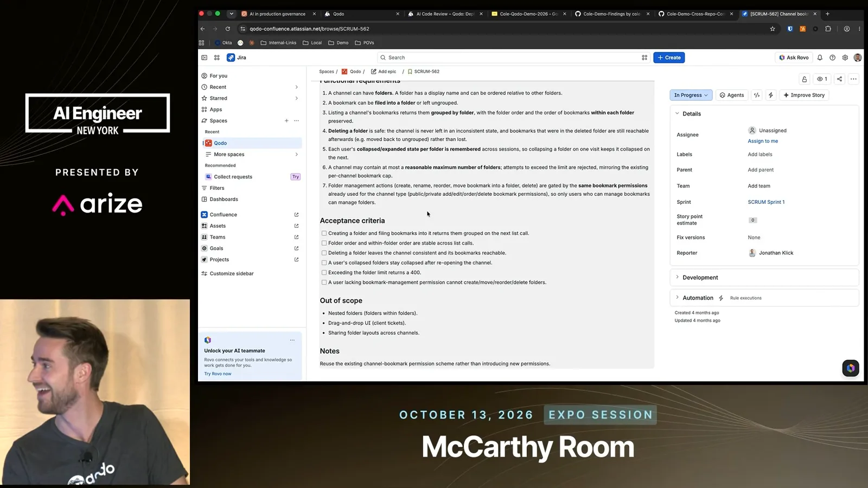The height and width of the screenshot is (488, 868).
Task: Open the Jira help icon
Action: click(x=832, y=57)
